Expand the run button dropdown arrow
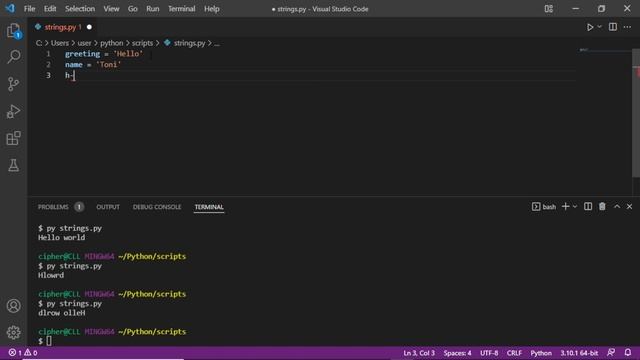 tap(600, 27)
